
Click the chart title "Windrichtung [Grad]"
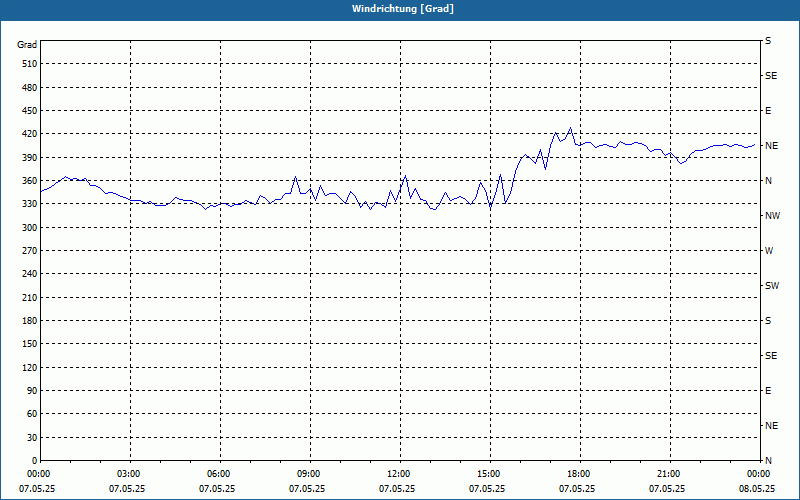coord(403,9)
